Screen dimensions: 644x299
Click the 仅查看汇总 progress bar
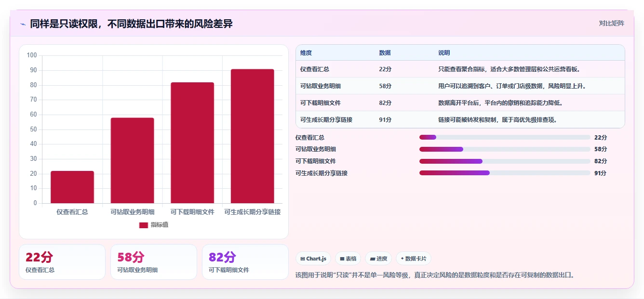505,137
